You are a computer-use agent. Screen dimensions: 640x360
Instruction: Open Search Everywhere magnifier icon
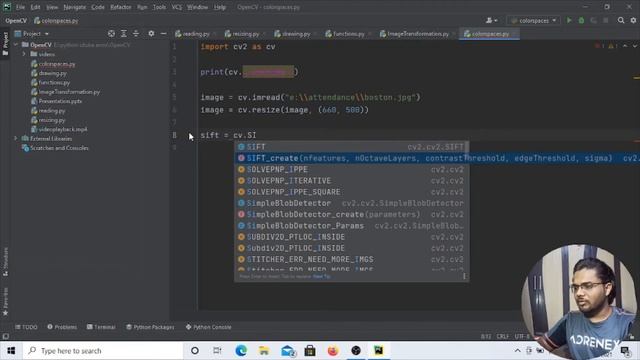(621, 20)
